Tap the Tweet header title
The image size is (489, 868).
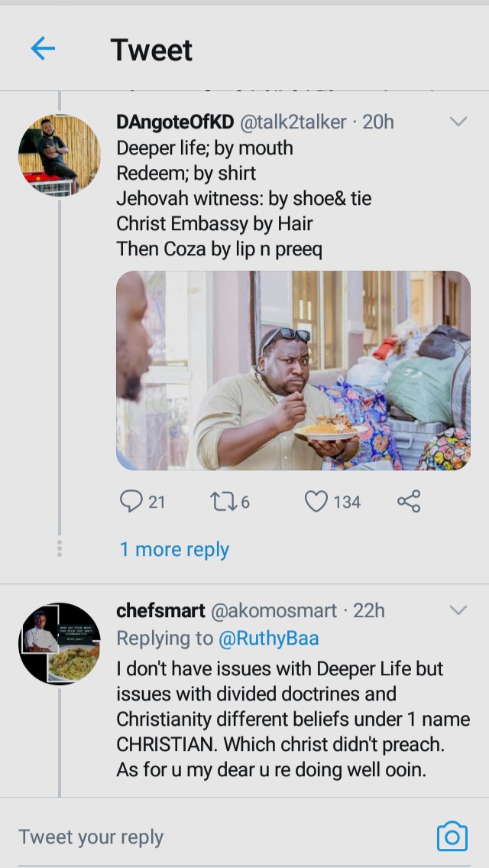[151, 50]
